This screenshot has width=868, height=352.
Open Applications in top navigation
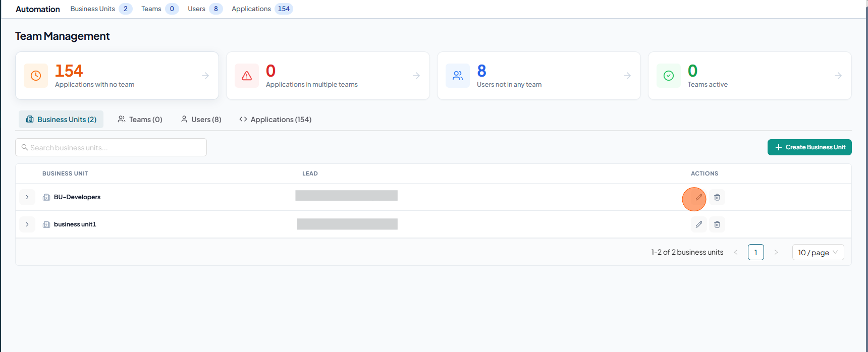coord(262,9)
